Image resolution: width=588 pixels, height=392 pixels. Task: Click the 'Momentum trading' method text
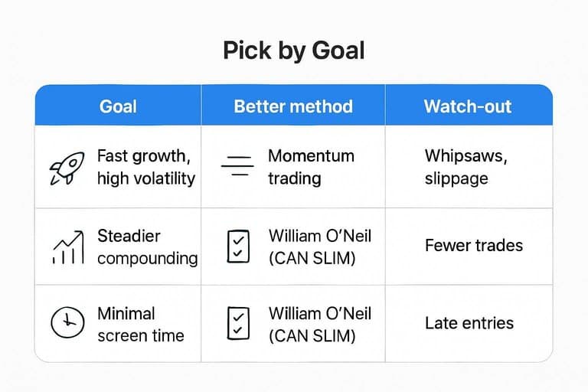[311, 168]
